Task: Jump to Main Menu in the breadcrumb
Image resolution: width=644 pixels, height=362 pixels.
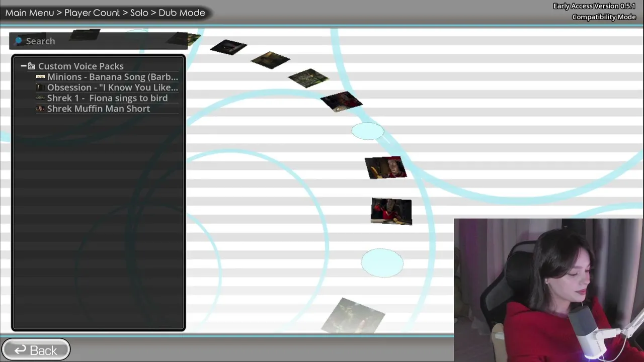Action: 30,13
